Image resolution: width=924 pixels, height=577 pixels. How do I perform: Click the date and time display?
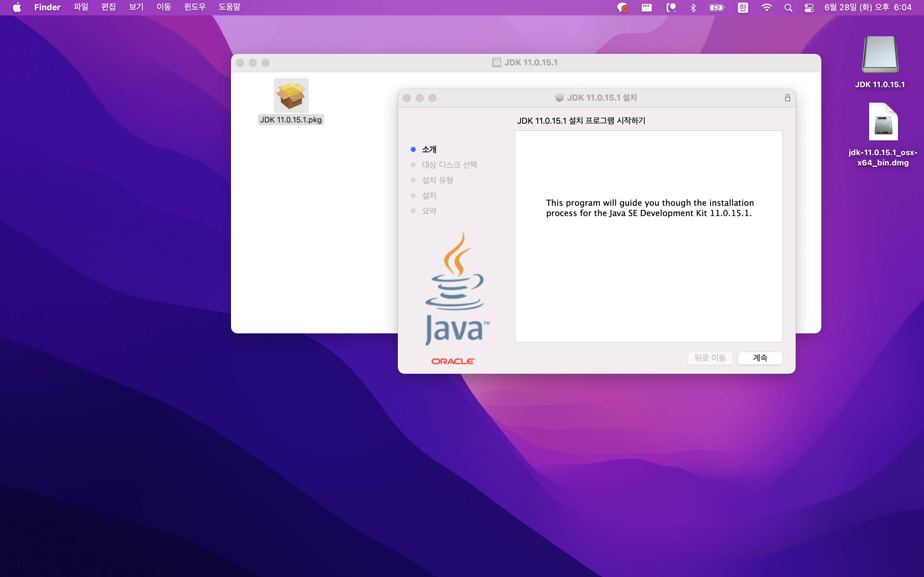[868, 7]
